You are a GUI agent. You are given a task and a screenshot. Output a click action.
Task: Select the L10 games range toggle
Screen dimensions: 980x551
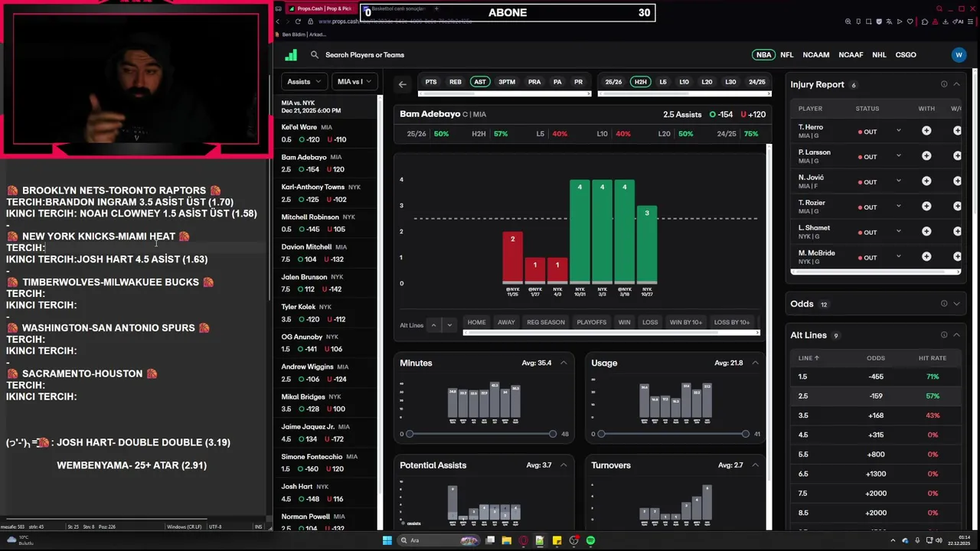click(684, 82)
